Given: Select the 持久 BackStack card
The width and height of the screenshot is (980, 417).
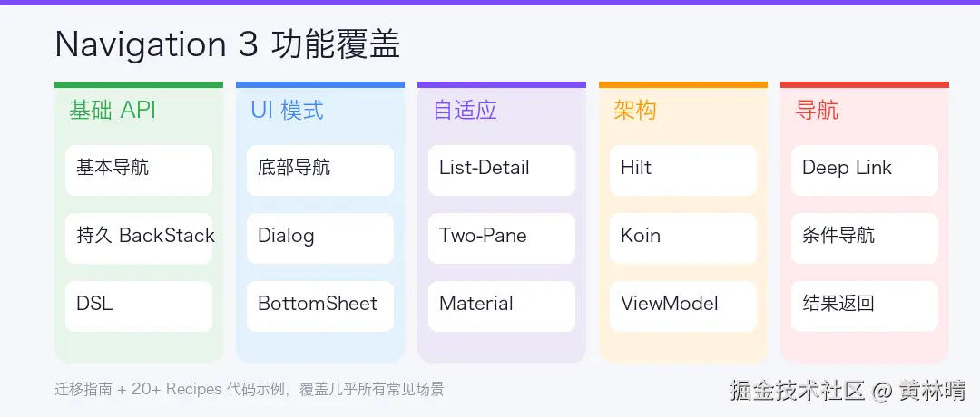Looking at the screenshot, I should click(x=138, y=238).
